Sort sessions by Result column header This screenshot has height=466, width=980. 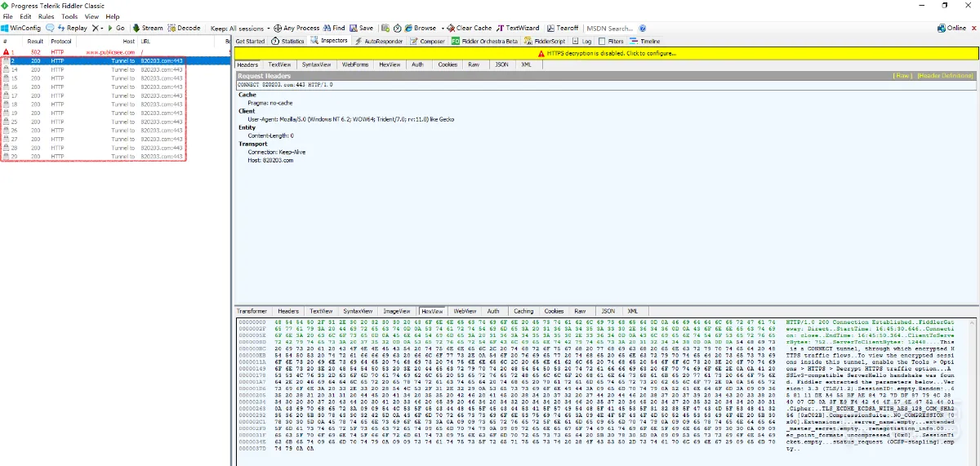click(x=34, y=41)
